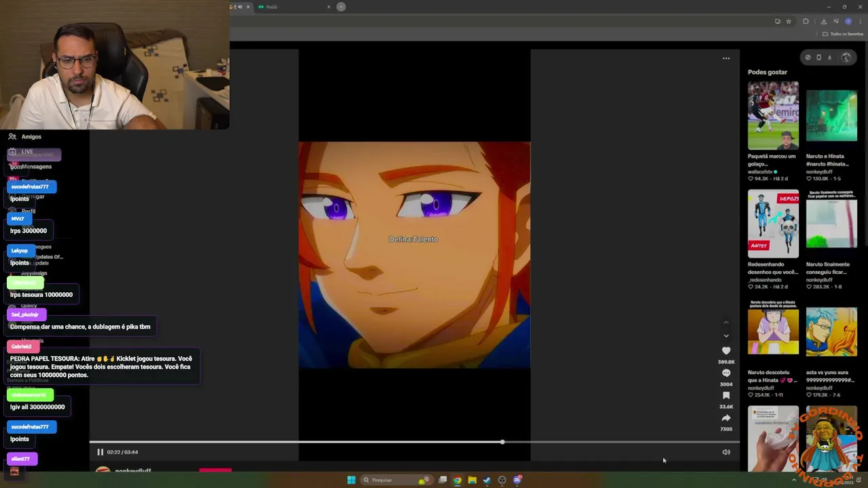Close the PinGG browser tab
This screenshot has height=488, width=868.
click(x=329, y=7)
